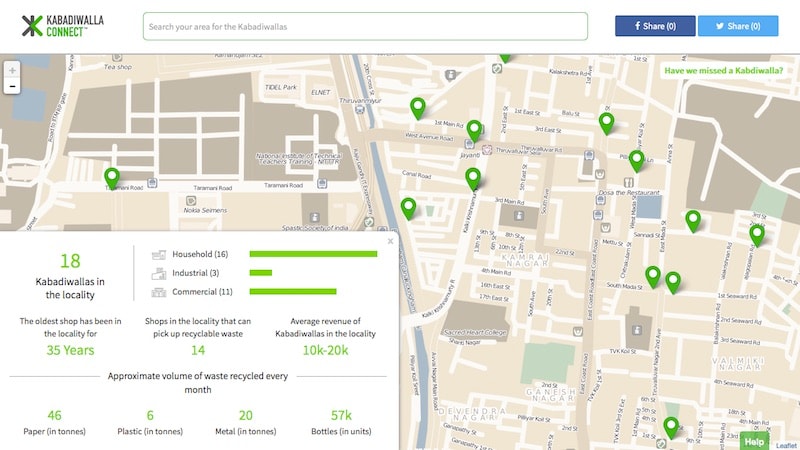This screenshot has height=450, width=800.
Task: Select the pin right of South Mada pair
Action: coord(673,282)
